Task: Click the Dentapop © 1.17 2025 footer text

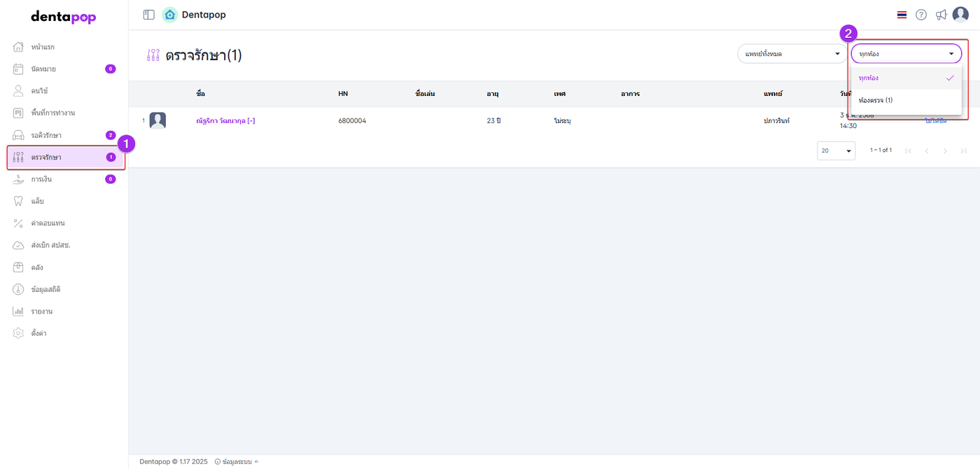Action: pyautogui.click(x=174, y=461)
